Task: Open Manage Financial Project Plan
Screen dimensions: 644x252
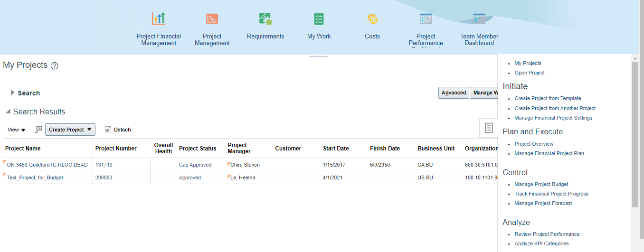Action: coord(549,153)
